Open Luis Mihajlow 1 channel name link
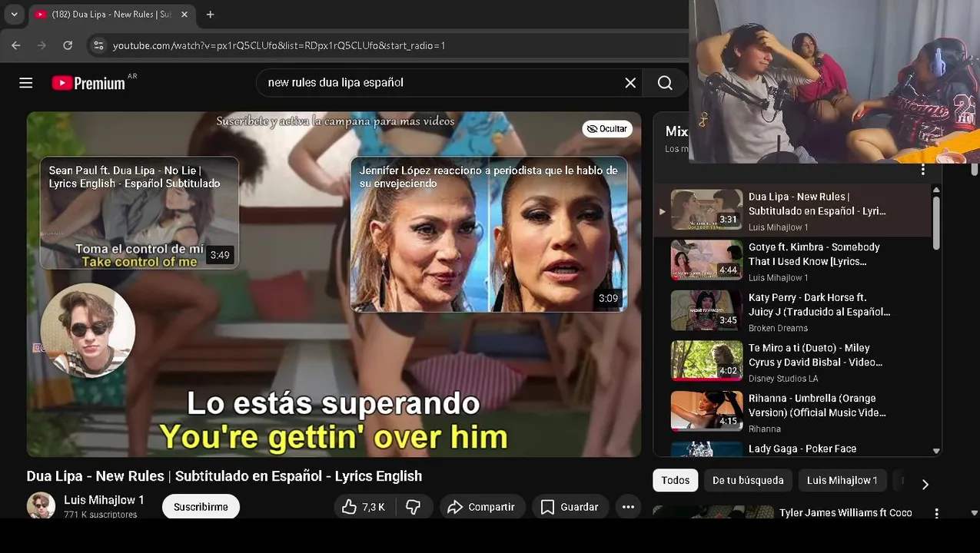Screen dimensions: 980x553 tap(104, 500)
